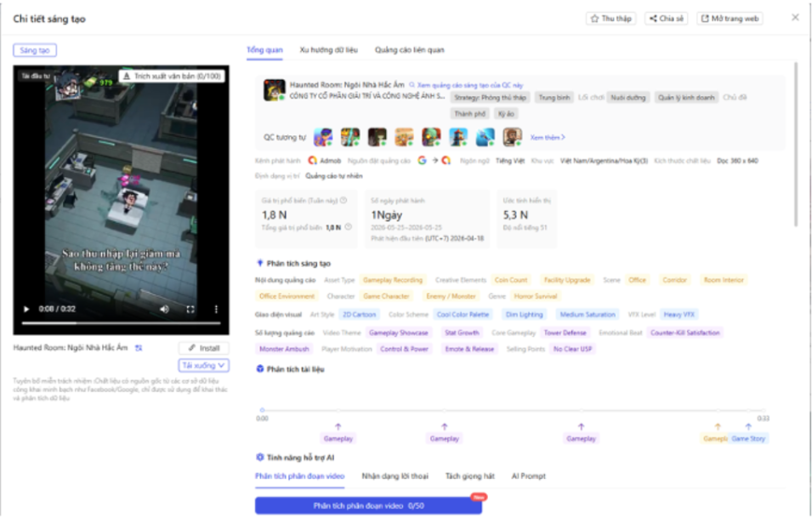Click the translate icon beside the title

(x=139, y=348)
